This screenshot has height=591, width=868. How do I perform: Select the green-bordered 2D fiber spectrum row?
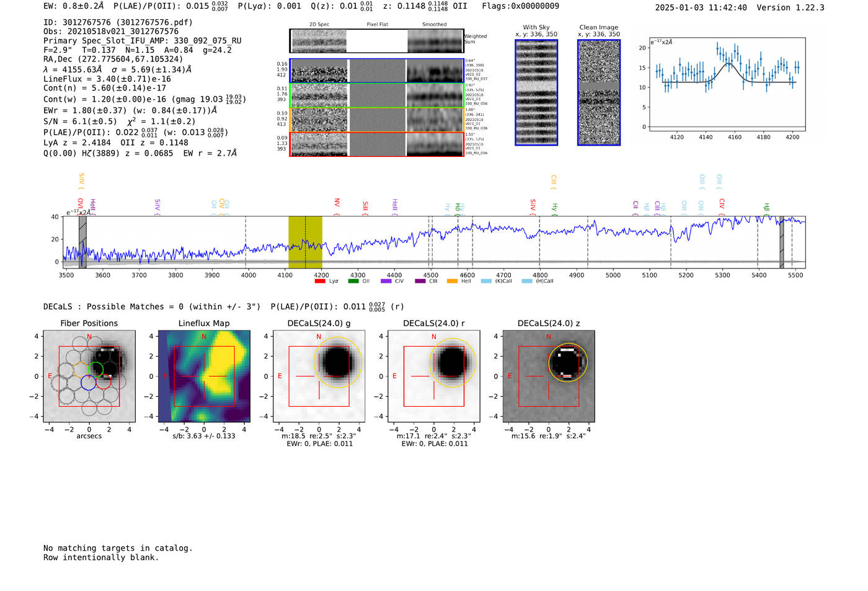pos(376,95)
